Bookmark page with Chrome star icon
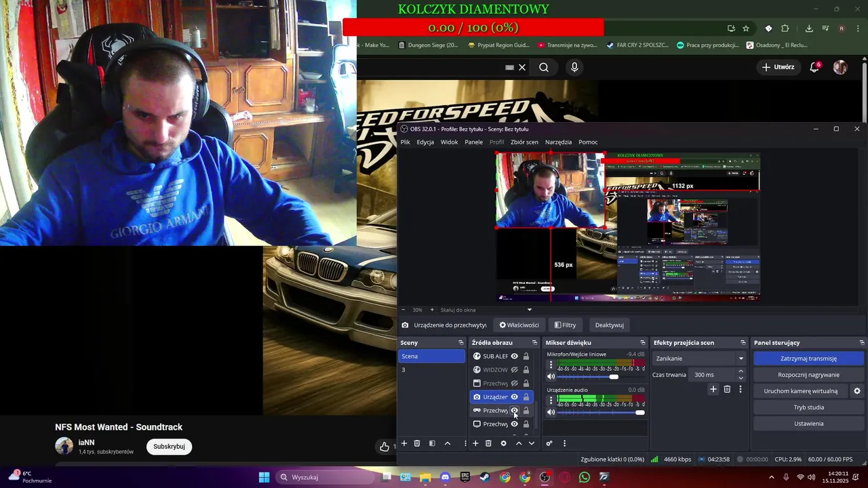The width and height of the screenshot is (868, 488). click(746, 28)
